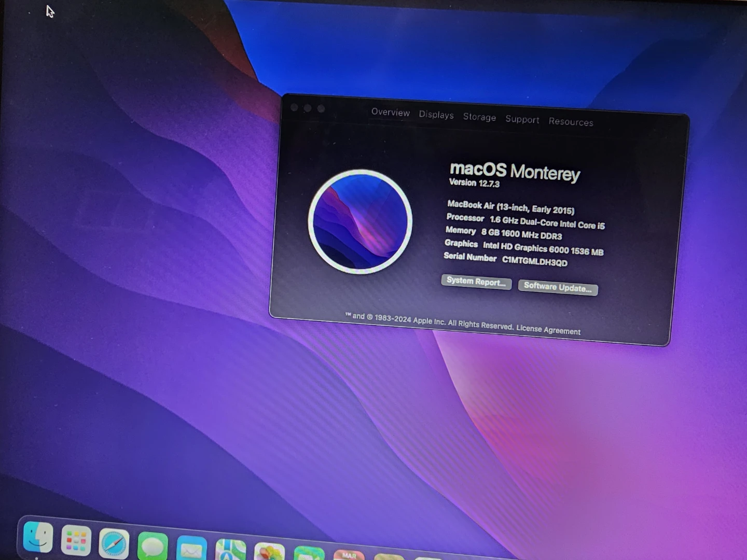
Task: Open the Storage tab
Action: pos(479,117)
